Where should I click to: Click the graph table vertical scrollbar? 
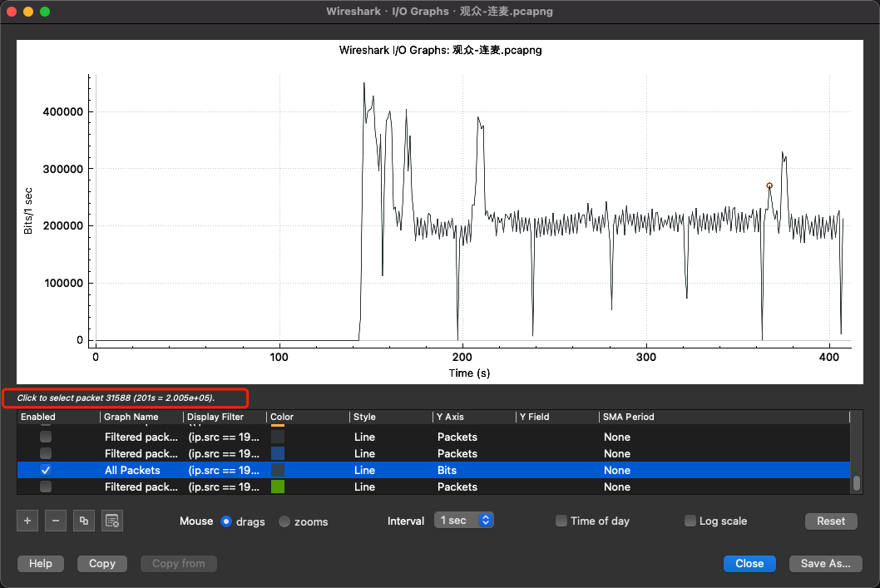[x=857, y=482]
